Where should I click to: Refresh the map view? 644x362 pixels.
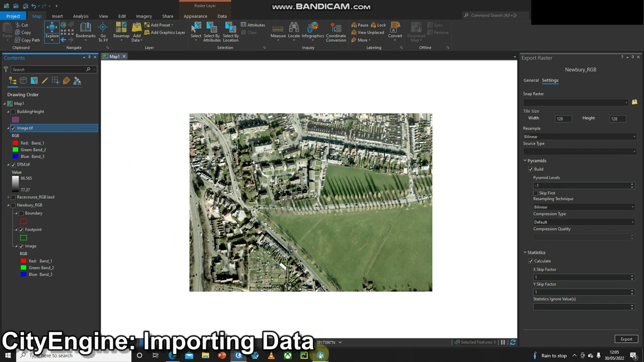coord(513,342)
